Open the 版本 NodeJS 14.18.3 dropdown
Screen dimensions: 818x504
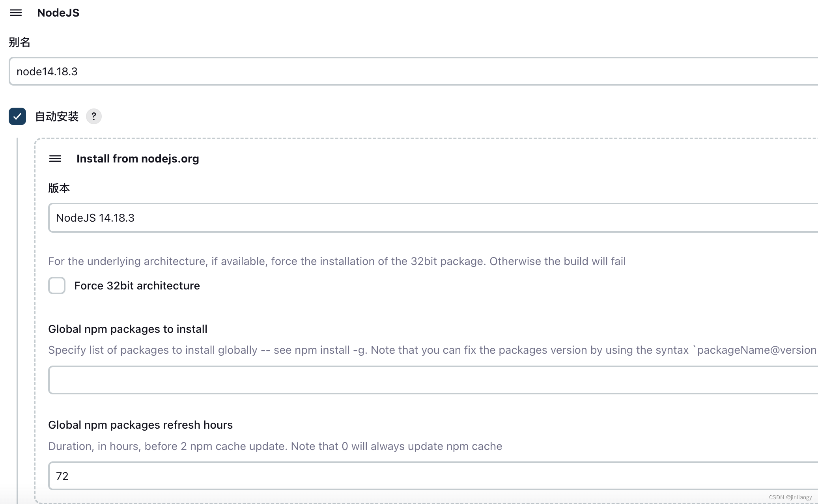tap(433, 218)
